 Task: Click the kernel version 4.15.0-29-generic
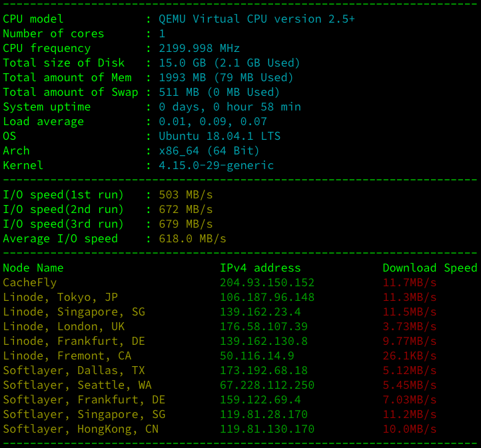pos(216,165)
